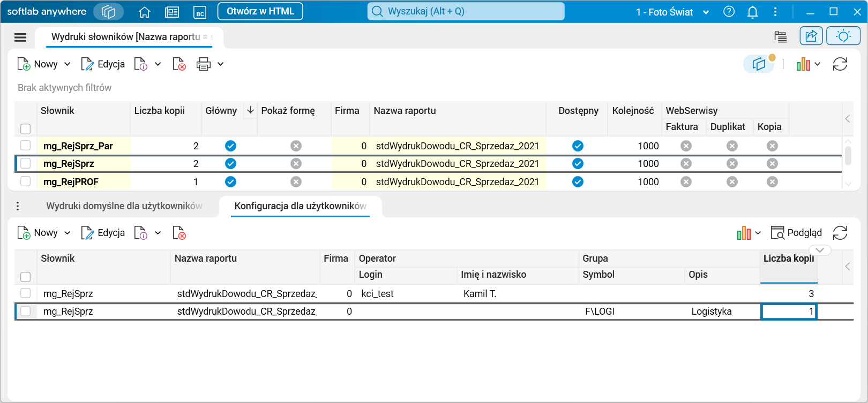
Task: Click the Podgląd preview button
Action: [796, 233]
